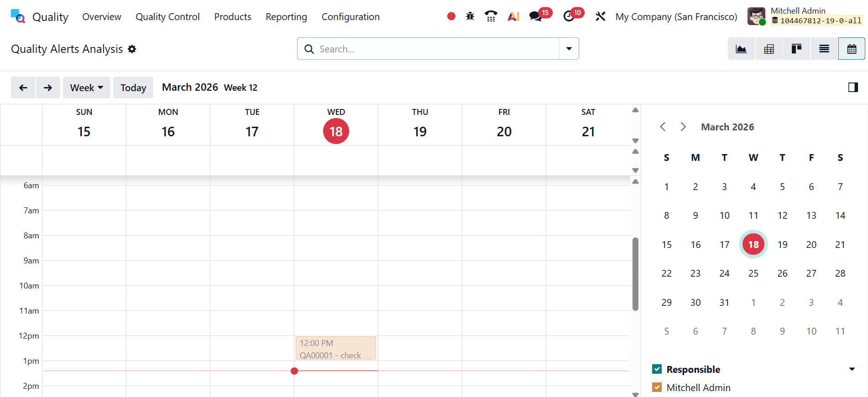This screenshot has width=868, height=397.
Task: Open activities clock with 10 badge
Action: [569, 17]
